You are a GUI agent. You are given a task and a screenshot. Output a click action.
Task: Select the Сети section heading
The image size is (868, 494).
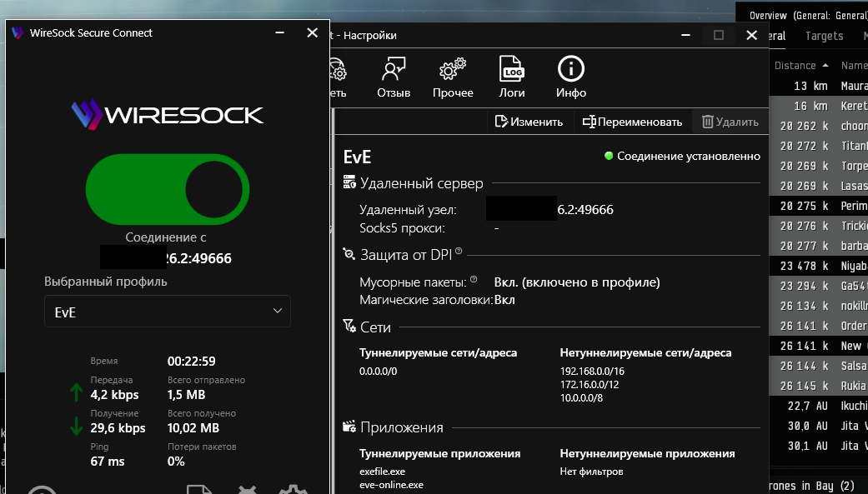click(x=375, y=327)
